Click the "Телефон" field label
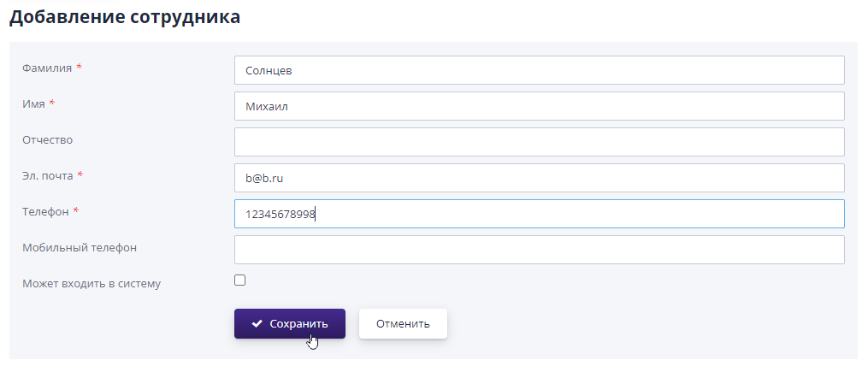This screenshot has height=366, width=868. pyautogui.click(x=44, y=211)
